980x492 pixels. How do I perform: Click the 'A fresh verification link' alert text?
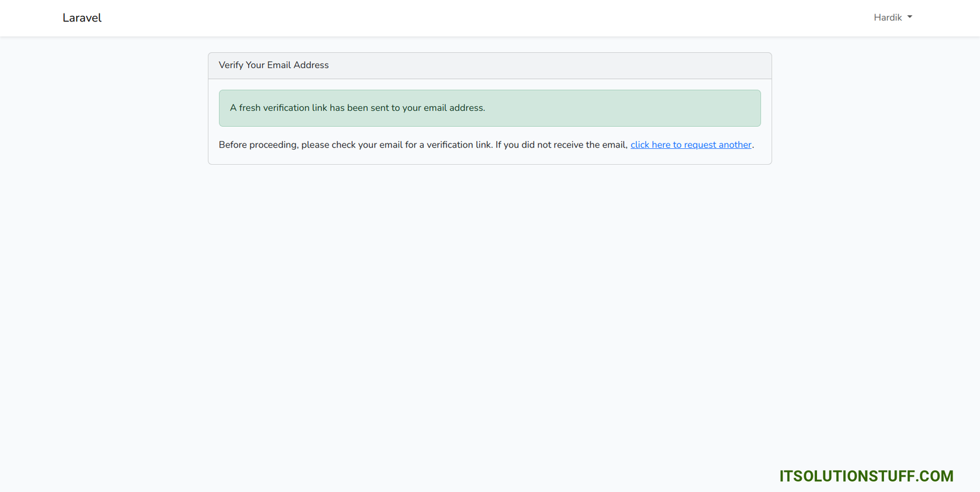[x=357, y=108]
